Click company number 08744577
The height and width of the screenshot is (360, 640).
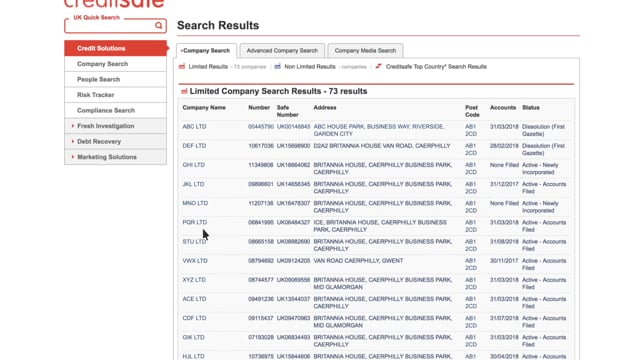(261, 280)
